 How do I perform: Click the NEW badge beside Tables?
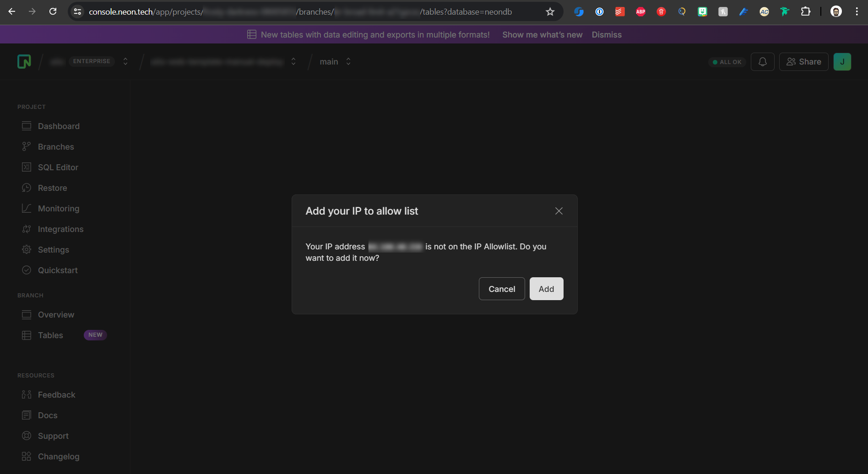pos(95,335)
